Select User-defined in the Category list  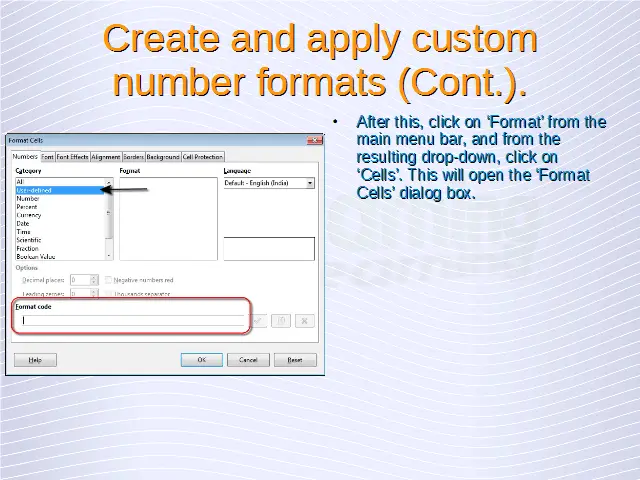(x=34, y=190)
